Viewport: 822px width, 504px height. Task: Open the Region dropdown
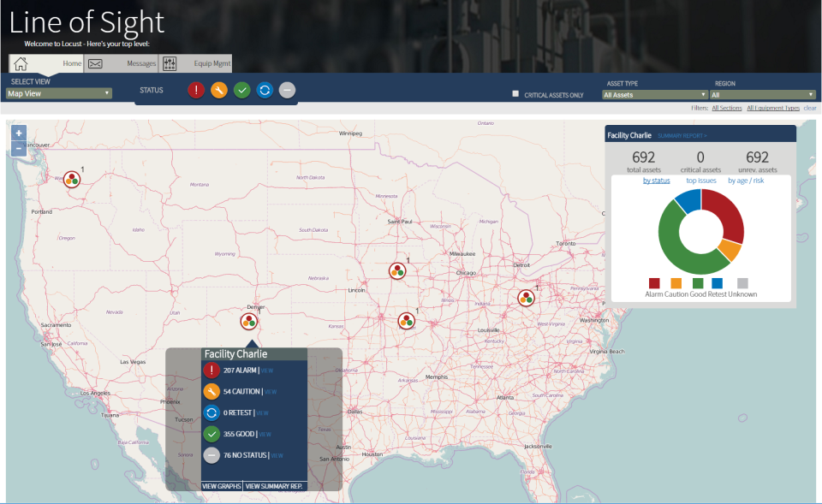[x=763, y=95]
